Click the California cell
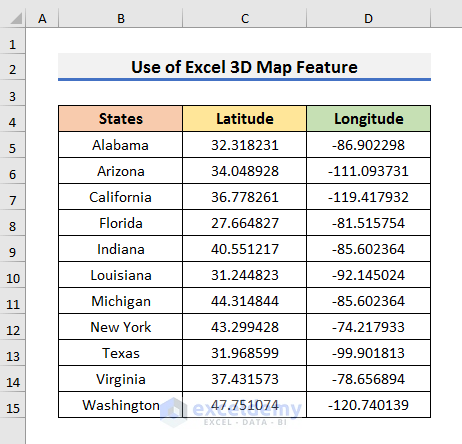462x444 pixels. click(x=121, y=197)
